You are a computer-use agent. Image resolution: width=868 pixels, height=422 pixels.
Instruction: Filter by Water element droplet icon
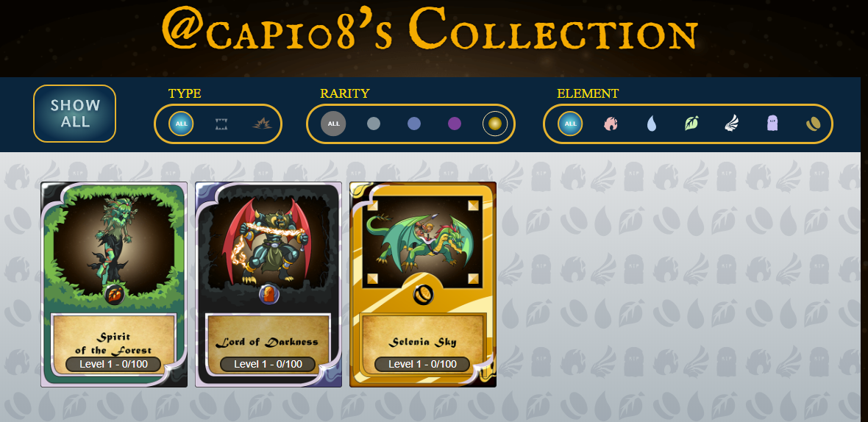click(652, 124)
